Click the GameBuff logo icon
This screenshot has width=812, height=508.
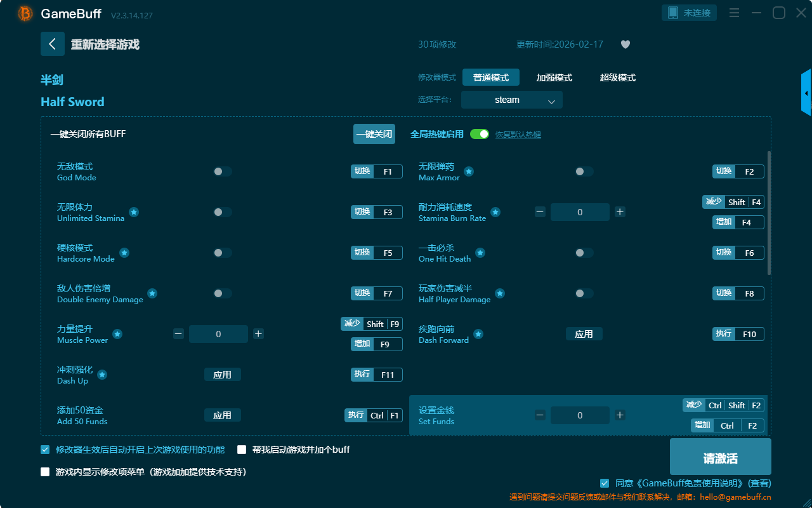click(x=25, y=13)
